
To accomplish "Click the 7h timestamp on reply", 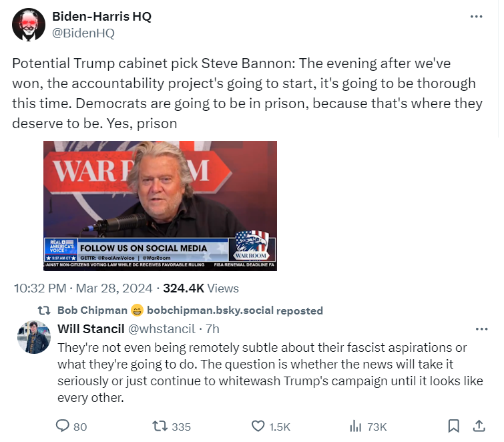I will (x=212, y=329).
